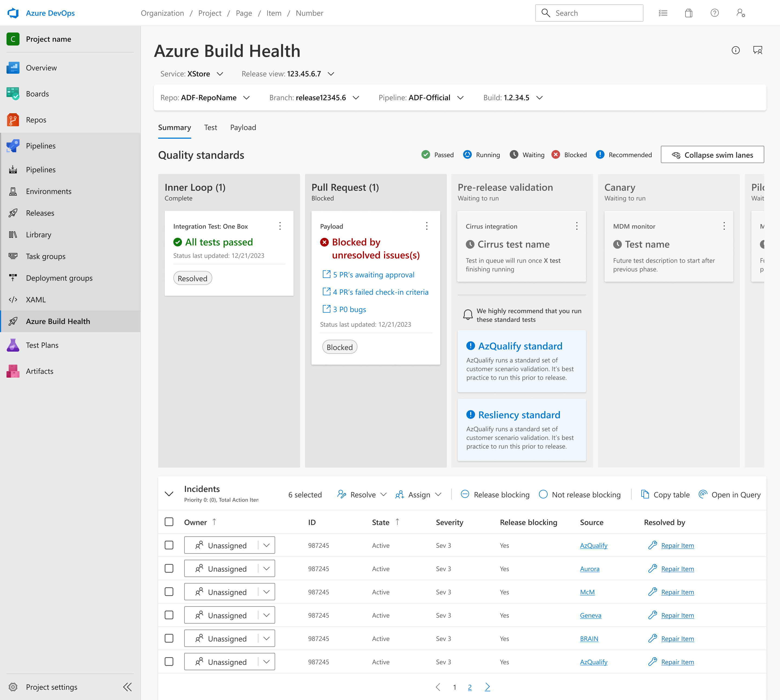Check the incident row with source McM
This screenshot has width=780, height=700.
[x=169, y=592]
